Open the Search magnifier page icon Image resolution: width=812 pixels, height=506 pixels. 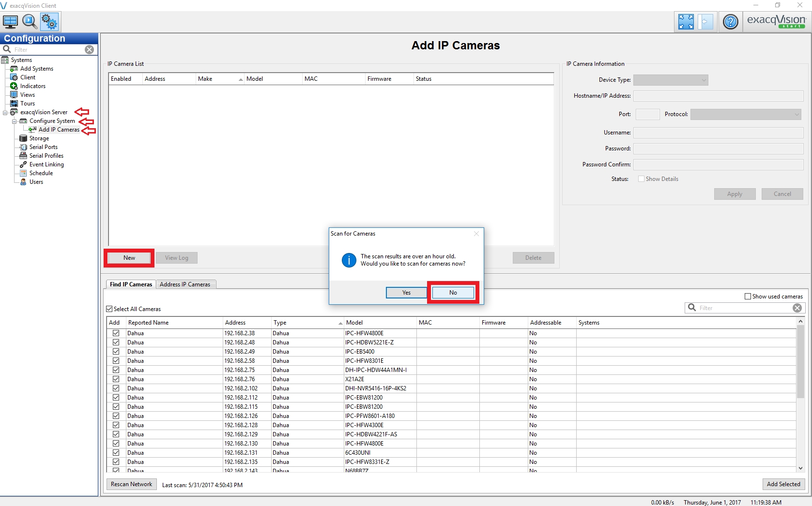click(x=30, y=22)
